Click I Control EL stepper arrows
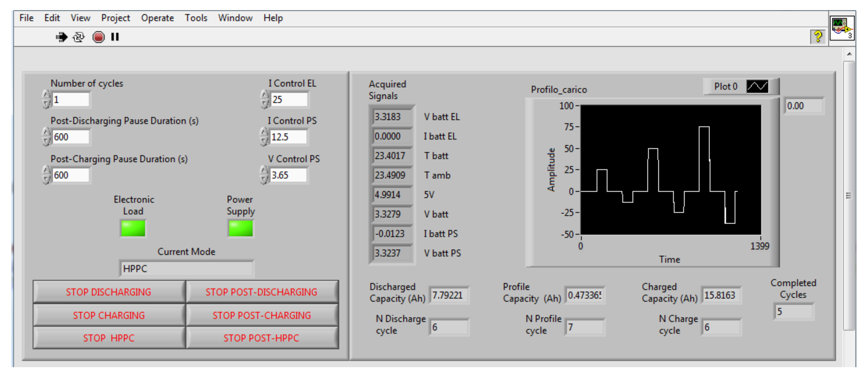This screenshot has height=380, width=868. (x=265, y=99)
